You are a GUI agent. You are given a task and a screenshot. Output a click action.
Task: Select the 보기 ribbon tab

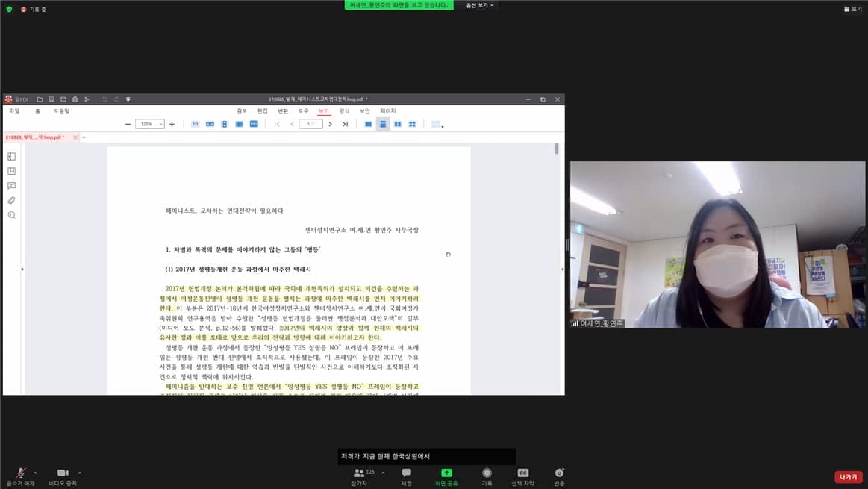324,111
